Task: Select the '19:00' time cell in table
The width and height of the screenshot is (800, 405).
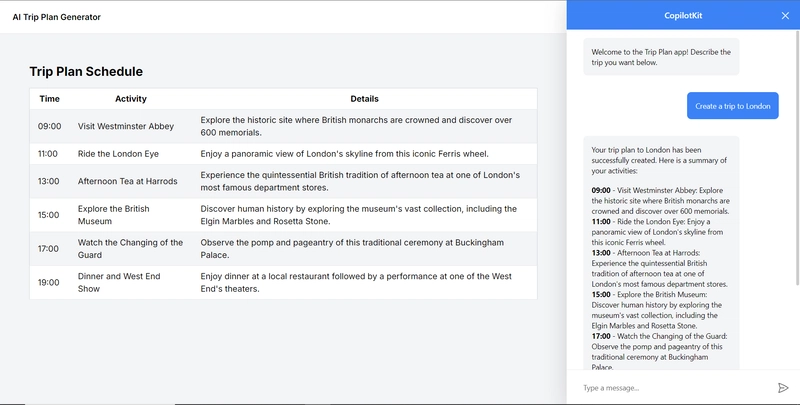Action: 48,283
